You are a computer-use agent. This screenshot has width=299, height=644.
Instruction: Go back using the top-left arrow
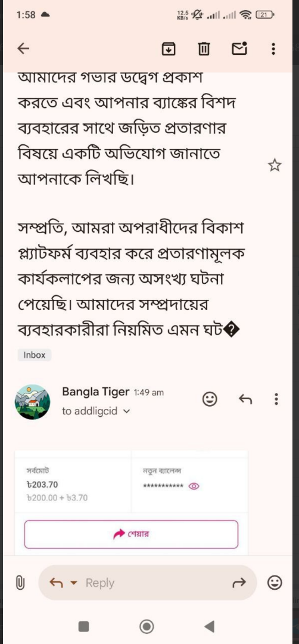pyautogui.click(x=23, y=49)
